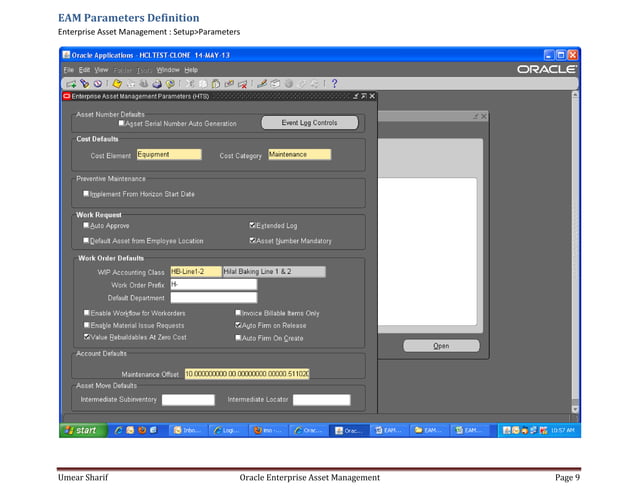Click the Delete record icon with red X
The height and width of the screenshot is (493, 638).
[242, 83]
